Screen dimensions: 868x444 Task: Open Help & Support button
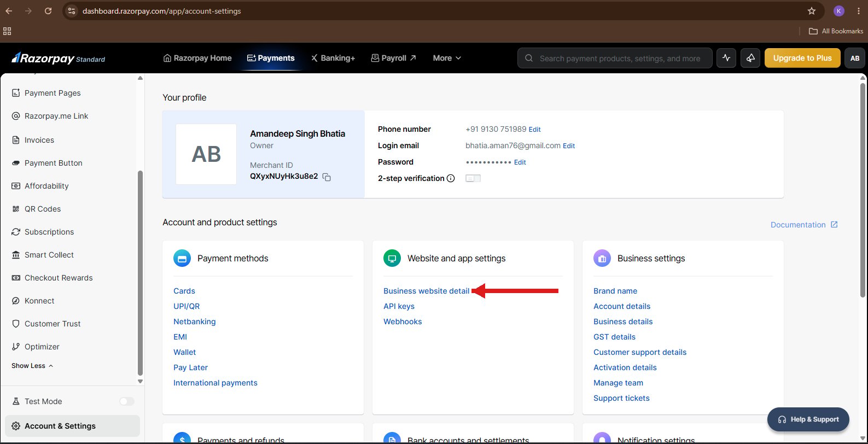[808, 419]
